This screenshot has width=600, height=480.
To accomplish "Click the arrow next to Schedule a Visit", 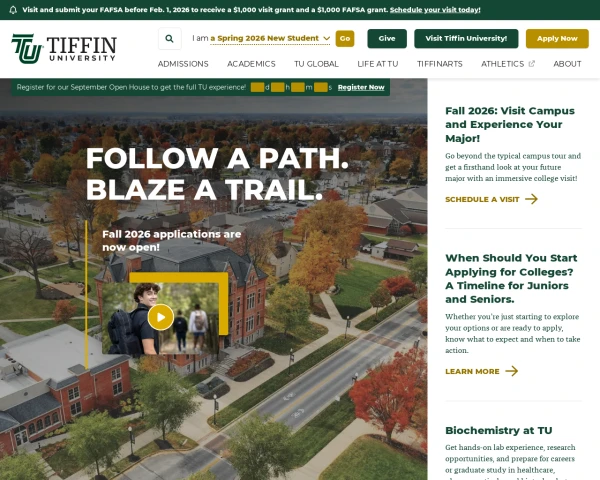I will point(531,199).
